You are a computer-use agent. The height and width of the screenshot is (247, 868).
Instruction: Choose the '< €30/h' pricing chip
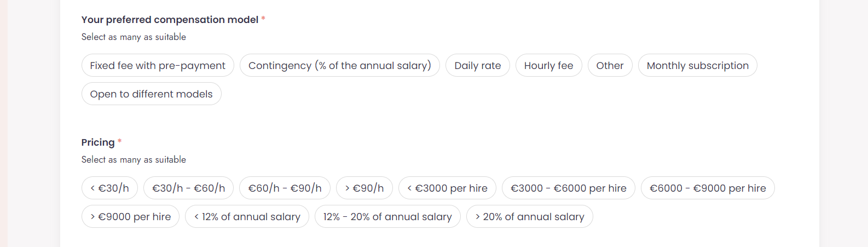click(109, 188)
